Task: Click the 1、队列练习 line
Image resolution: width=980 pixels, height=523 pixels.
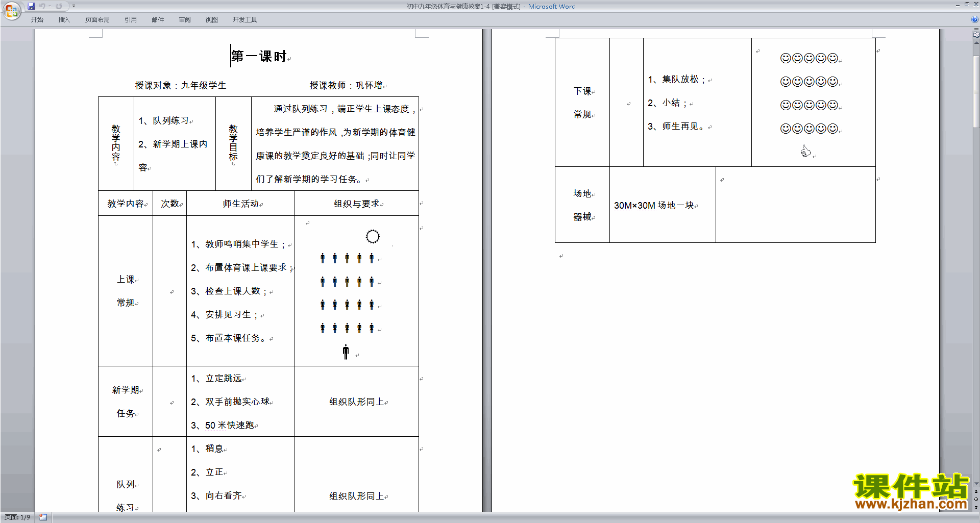Action: pos(164,120)
